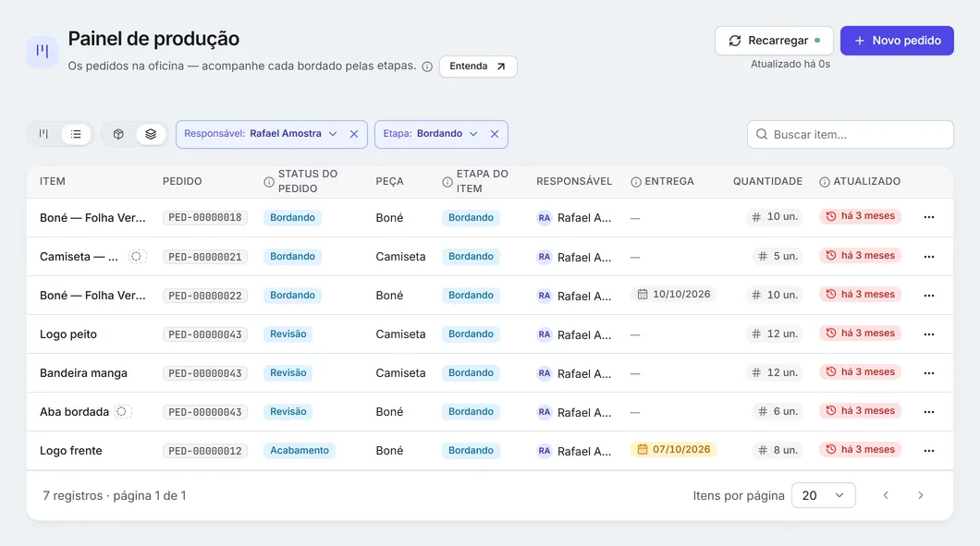Click the Recarregar button
The image size is (980, 546).
tap(774, 41)
